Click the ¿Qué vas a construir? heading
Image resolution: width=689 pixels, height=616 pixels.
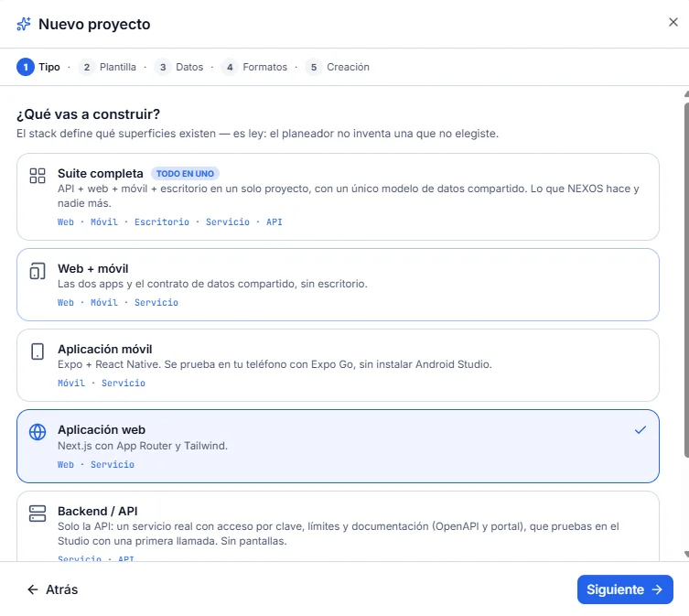tap(89, 114)
